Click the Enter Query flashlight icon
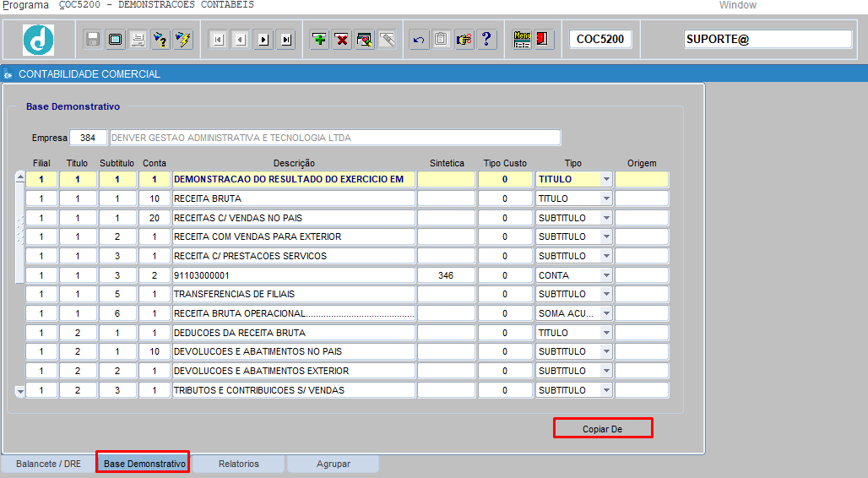Viewport: 868px width, 478px height. point(160,40)
